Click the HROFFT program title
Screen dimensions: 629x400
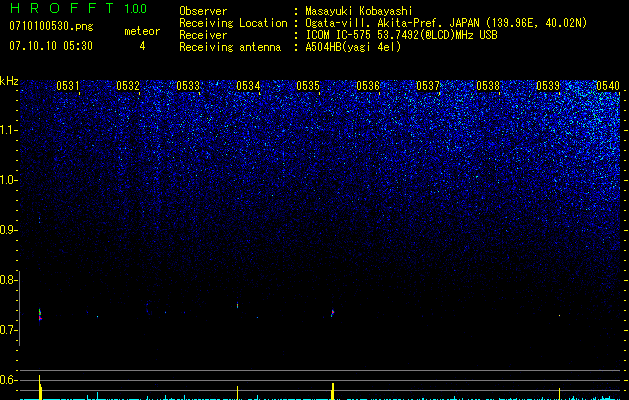tap(62, 8)
